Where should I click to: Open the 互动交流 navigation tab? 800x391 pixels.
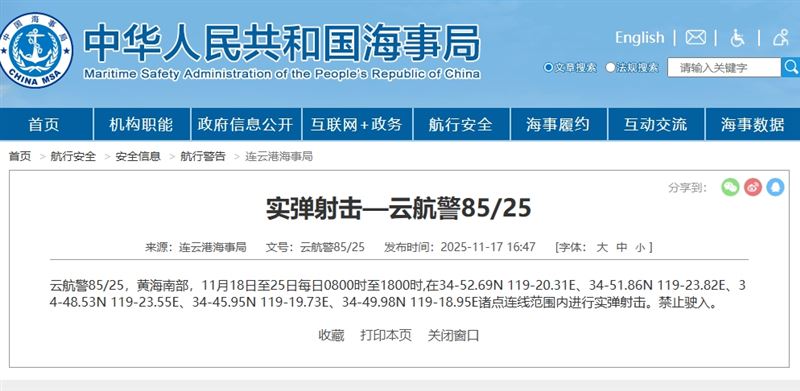click(656, 124)
